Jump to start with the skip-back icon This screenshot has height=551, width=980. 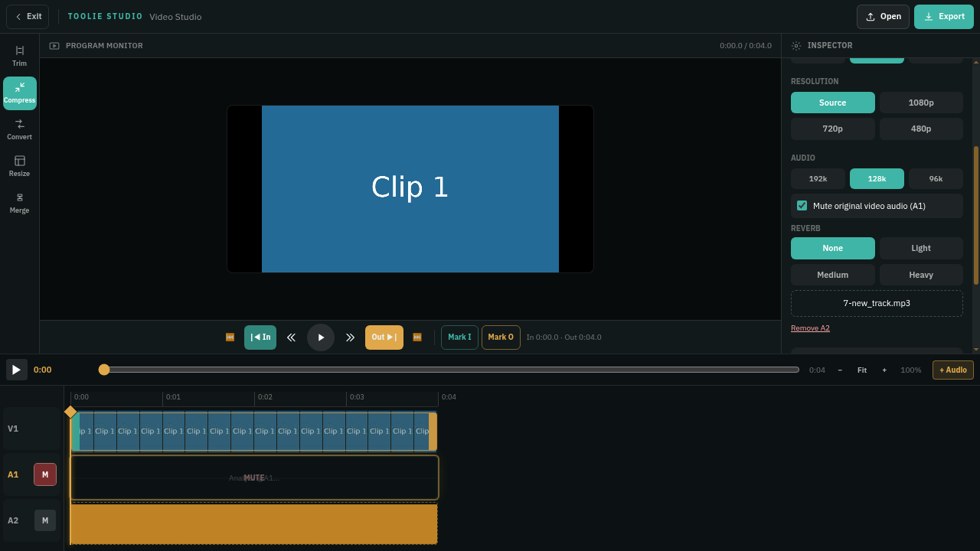[x=230, y=337]
